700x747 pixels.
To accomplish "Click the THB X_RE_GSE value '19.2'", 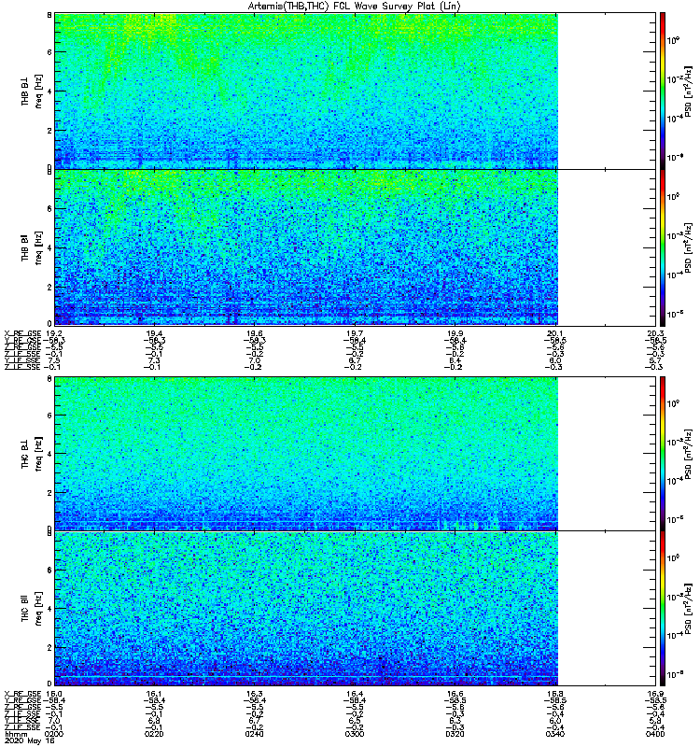I will coord(53,333).
